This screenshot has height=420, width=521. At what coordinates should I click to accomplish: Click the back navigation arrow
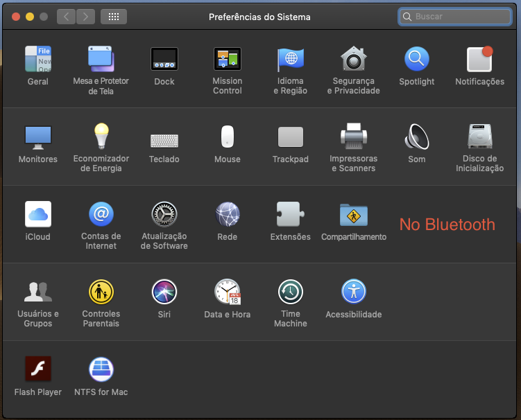pyautogui.click(x=66, y=17)
